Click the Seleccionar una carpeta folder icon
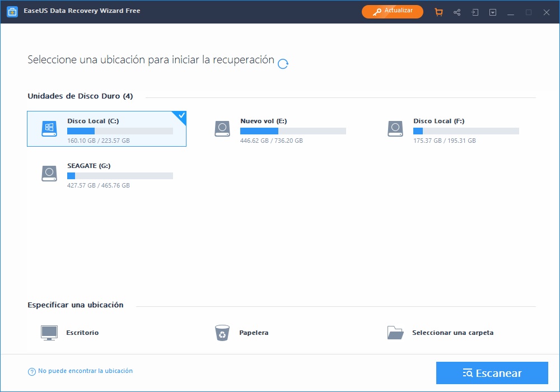 point(395,333)
